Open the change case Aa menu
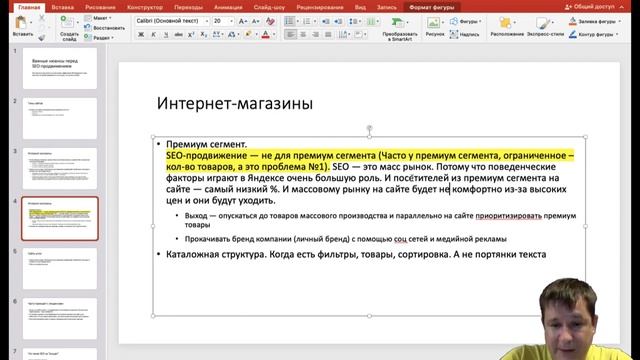The width and height of the screenshot is (640, 360). [233, 35]
